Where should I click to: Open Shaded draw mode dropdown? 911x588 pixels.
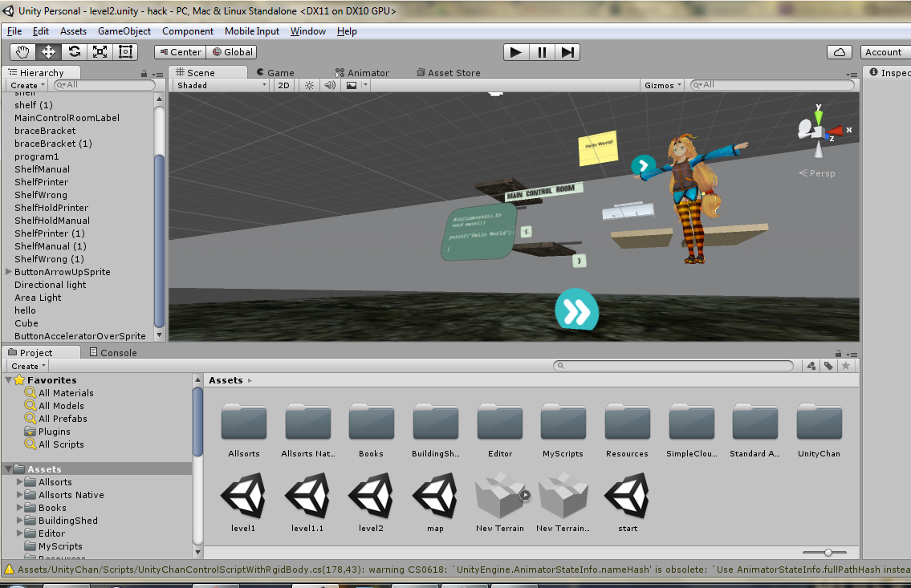(x=222, y=85)
